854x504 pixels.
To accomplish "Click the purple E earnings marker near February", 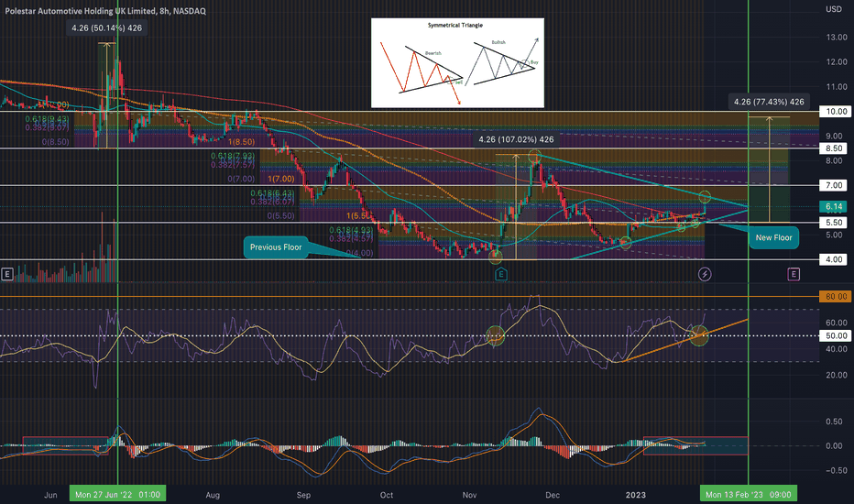I will coord(794,274).
